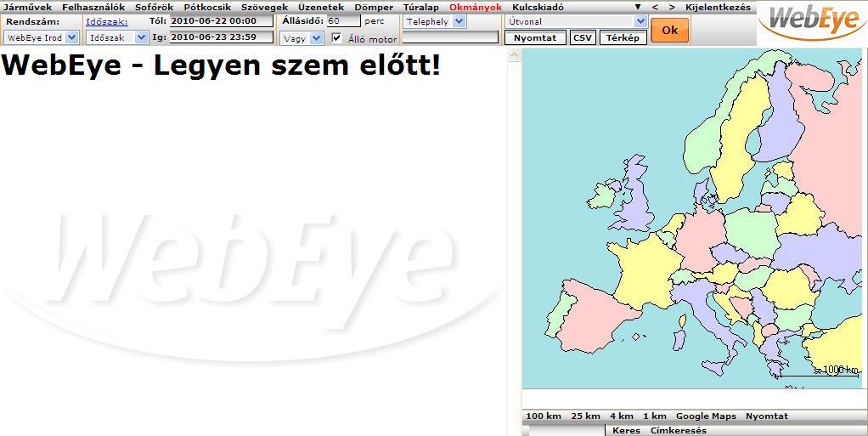
Task: Click the CSV export button
Action: (x=583, y=37)
